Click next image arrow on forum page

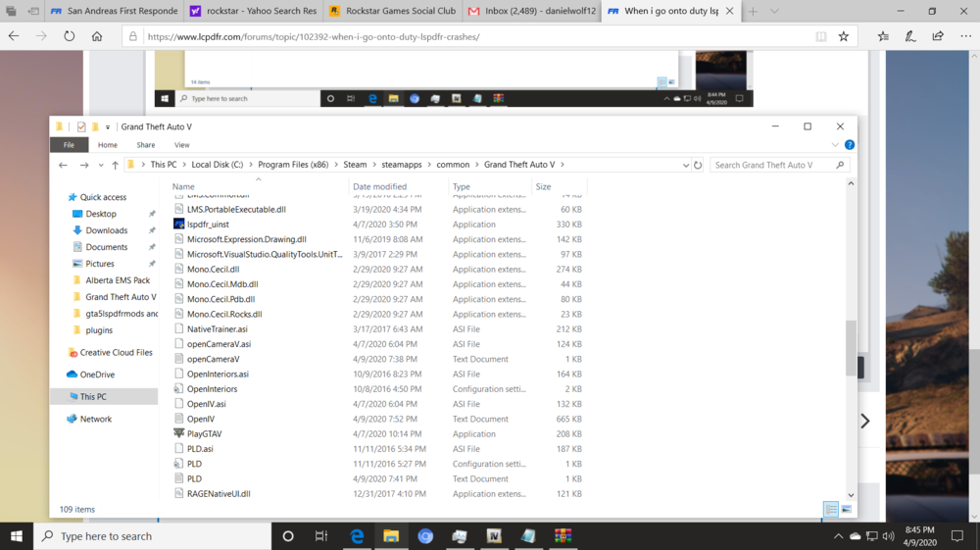[x=865, y=421]
